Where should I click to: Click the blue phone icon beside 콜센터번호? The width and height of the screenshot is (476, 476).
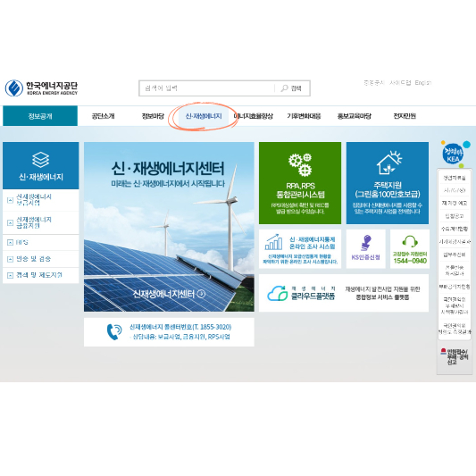(x=114, y=332)
